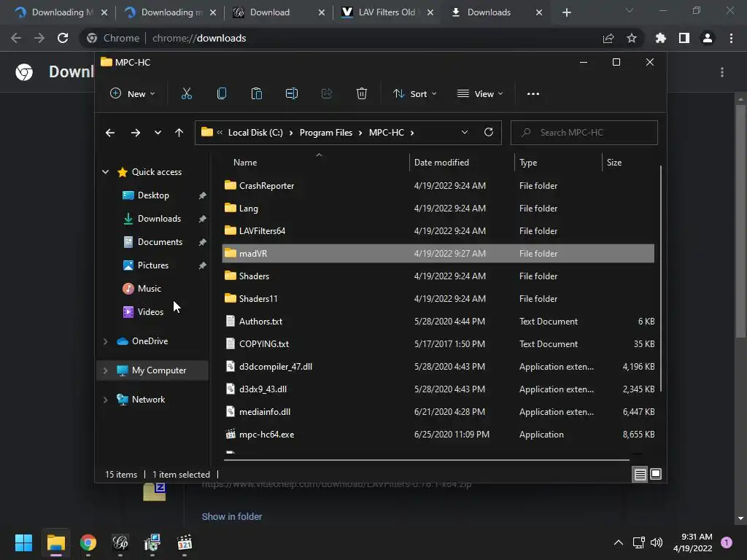The image size is (747, 560).
Task: Click Chrome address bar URL
Action: [199, 38]
